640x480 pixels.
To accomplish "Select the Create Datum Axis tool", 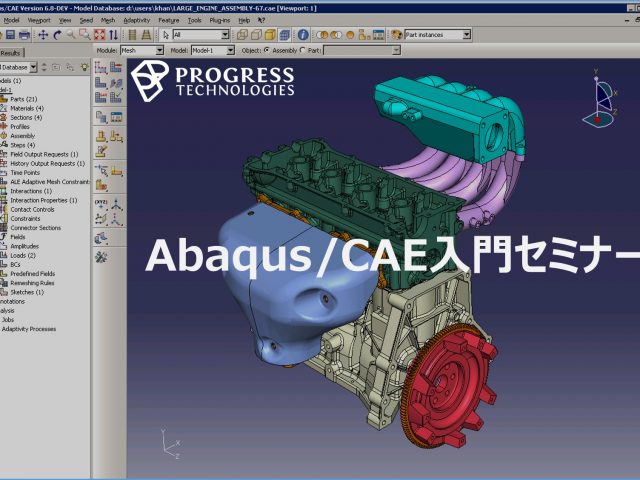I will (116, 204).
